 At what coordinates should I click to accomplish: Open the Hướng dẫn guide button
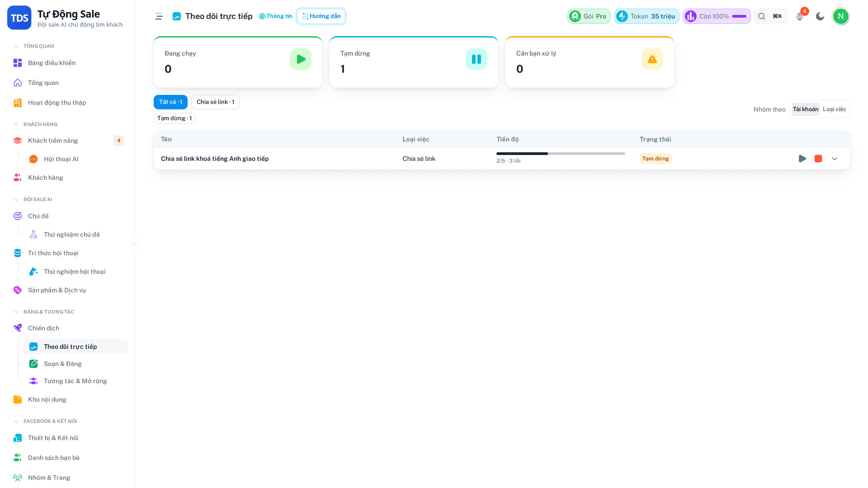click(x=321, y=16)
